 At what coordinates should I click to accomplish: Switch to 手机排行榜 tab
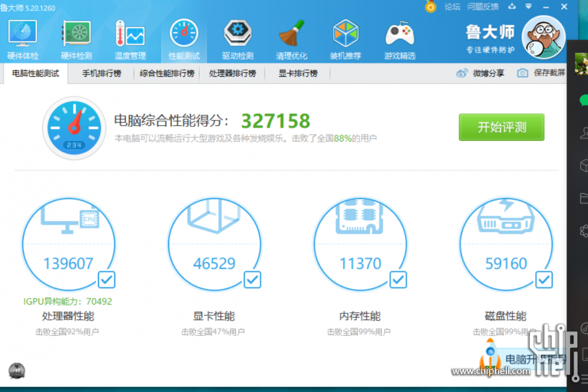[101, 74]
